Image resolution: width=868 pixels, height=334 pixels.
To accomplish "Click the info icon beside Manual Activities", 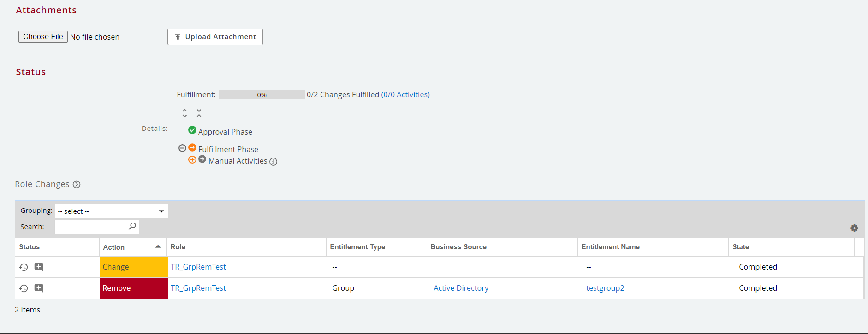I will click(x=273, y=162).
